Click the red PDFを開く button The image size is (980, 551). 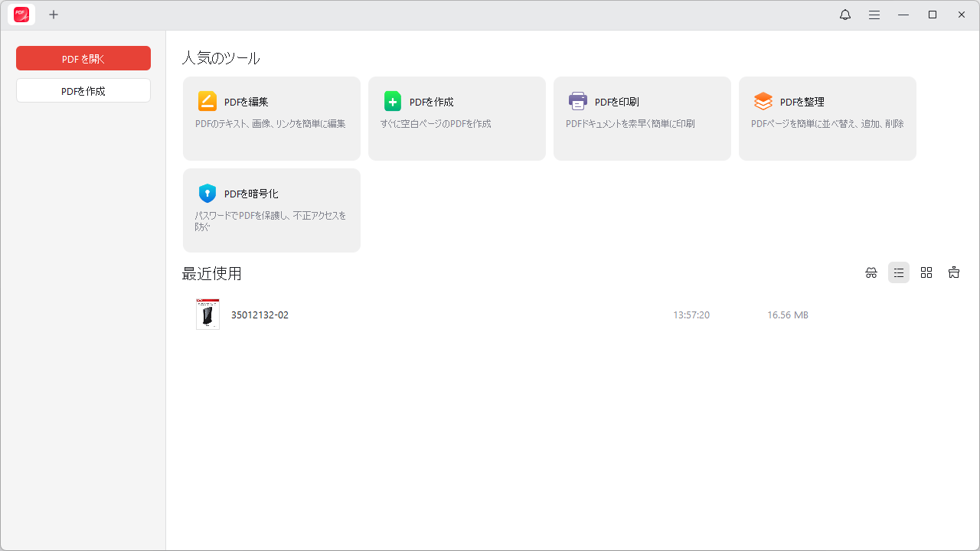point(83,58)
